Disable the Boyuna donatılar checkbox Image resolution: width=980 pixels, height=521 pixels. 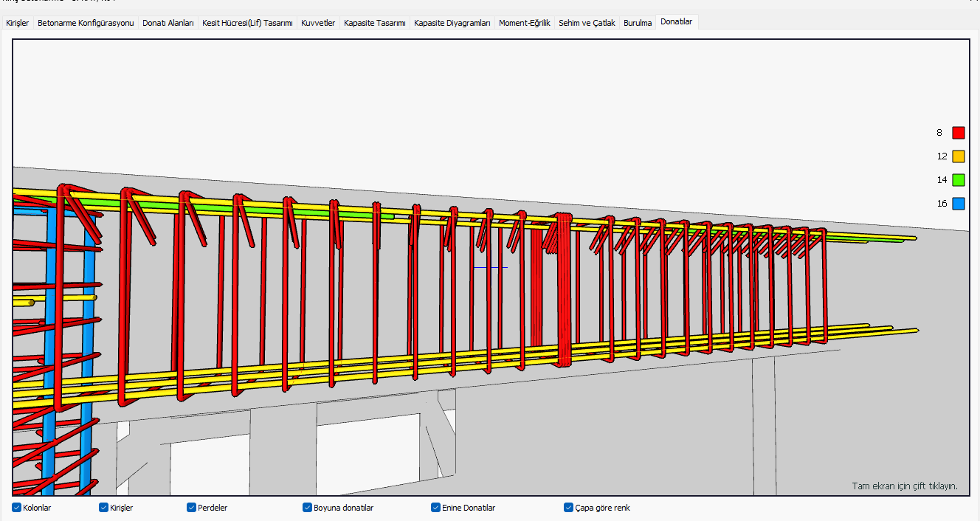tap(307, 508)
